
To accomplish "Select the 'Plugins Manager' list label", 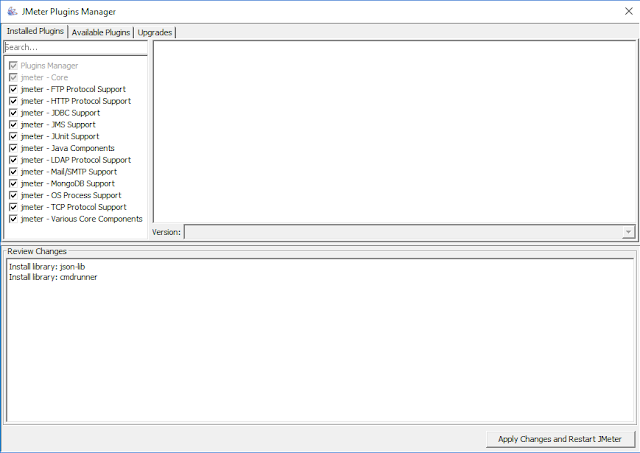I will 49,66.
